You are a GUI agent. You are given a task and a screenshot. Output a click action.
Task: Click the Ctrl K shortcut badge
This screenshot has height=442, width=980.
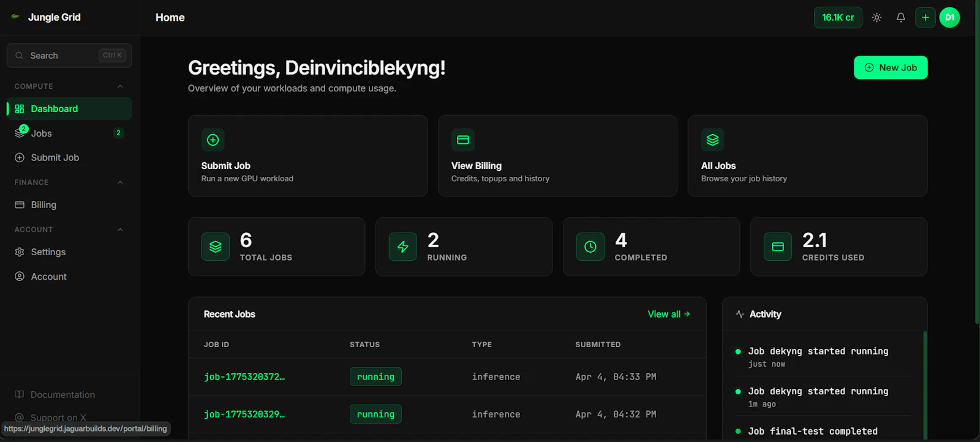tap(113, 56)
